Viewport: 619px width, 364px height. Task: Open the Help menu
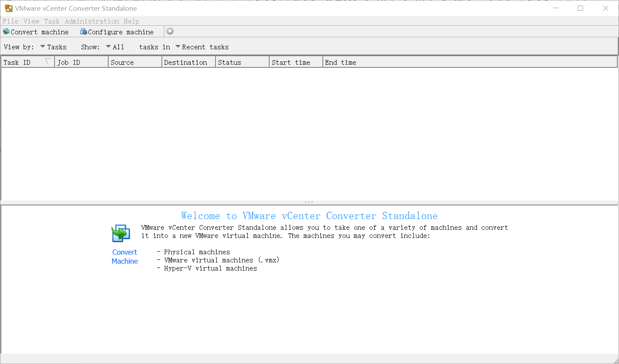click(x=131, y=21)
